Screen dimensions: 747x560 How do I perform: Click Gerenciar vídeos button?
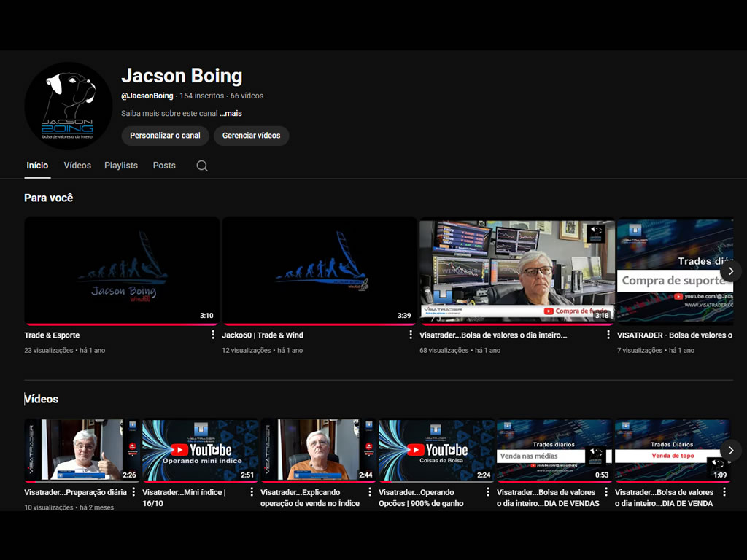251,136
